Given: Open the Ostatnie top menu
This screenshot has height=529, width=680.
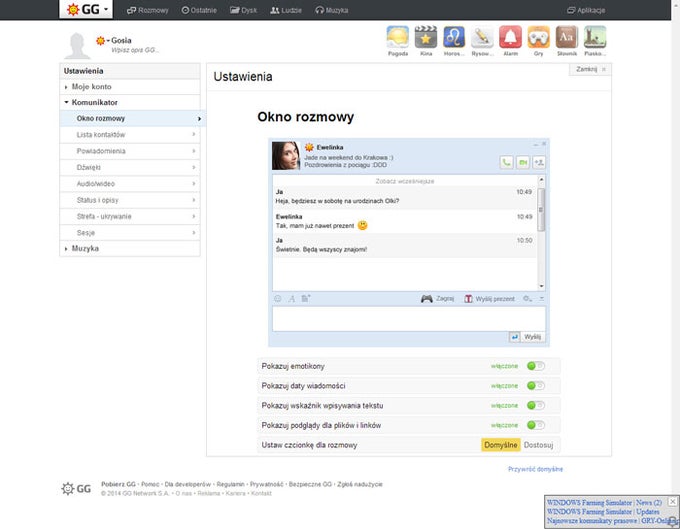Looking at the screenshot, I should pos(199,10).
